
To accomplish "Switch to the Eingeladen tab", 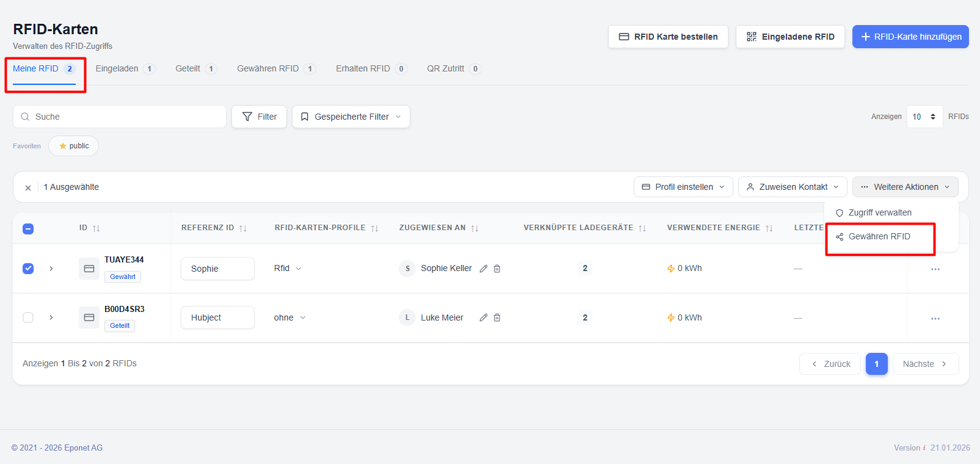I will (x=125, y=69).
